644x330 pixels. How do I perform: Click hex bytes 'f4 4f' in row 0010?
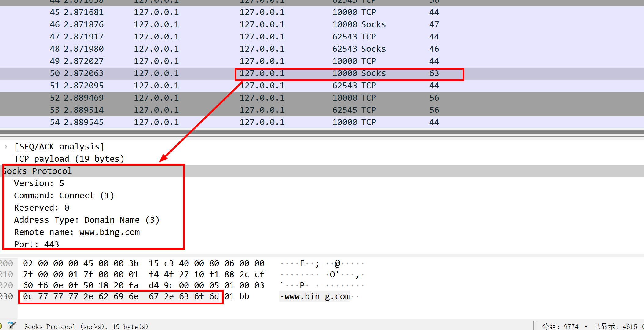click(x=161, y=274)
